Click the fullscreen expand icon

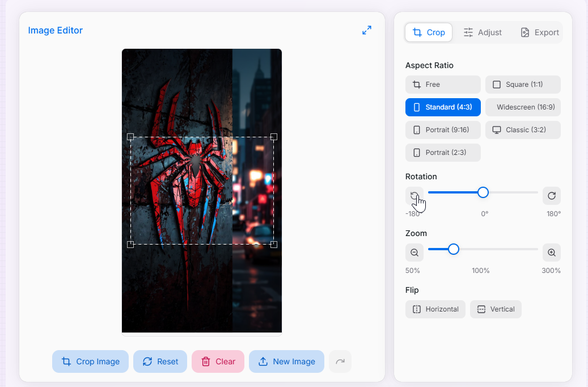367,31
